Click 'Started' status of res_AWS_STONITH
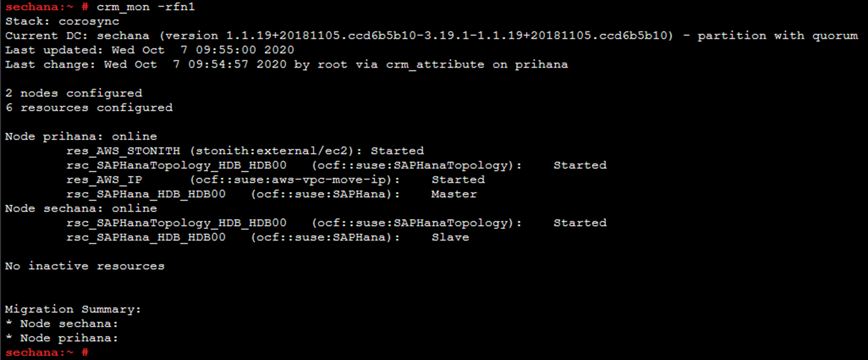Image resolution: width=868 pixels, height=360 pixels. 397,151
